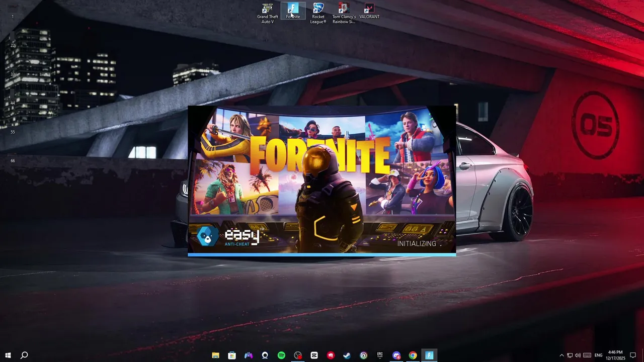Open Steam from the taskbar

click(347, 355)
